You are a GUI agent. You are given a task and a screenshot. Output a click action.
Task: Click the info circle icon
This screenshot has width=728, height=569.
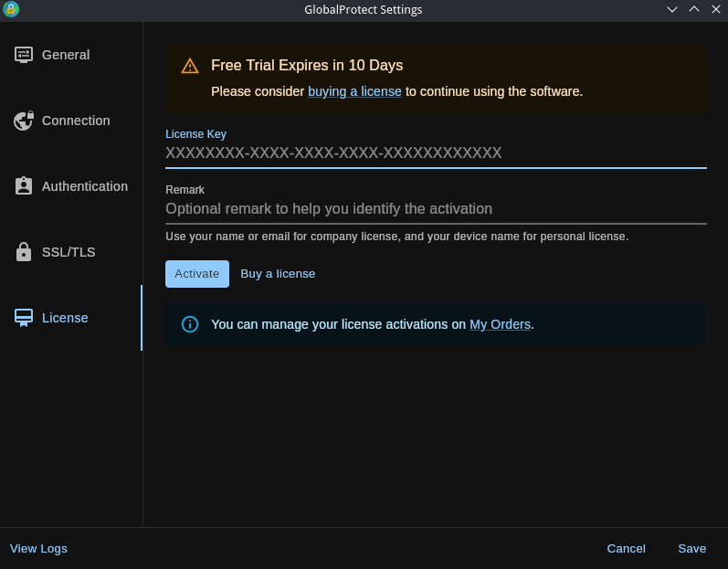pyautogui.click(x=190, y=324)
